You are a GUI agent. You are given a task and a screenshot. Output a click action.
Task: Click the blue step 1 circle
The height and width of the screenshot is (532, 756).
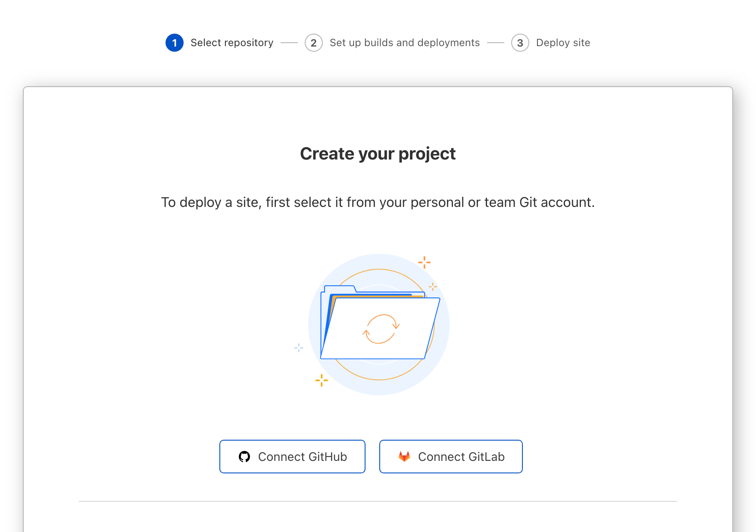(175, 43)
